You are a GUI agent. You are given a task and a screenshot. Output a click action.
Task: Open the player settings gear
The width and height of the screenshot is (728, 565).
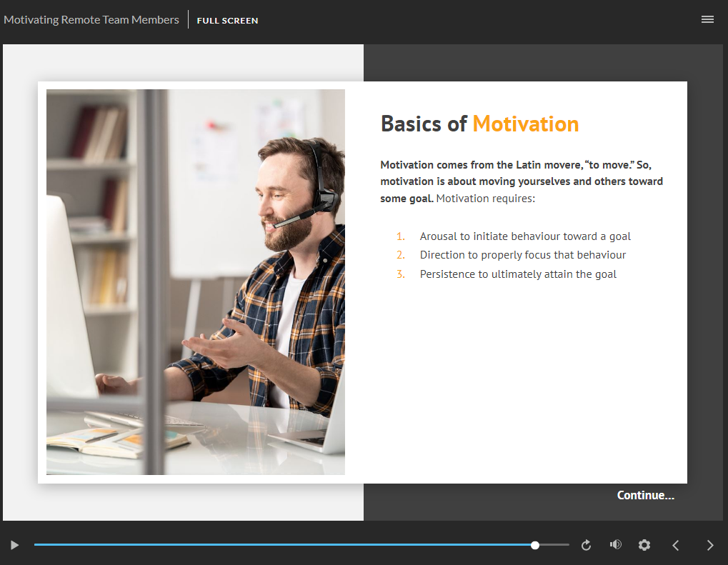click(x=644, y=545)
